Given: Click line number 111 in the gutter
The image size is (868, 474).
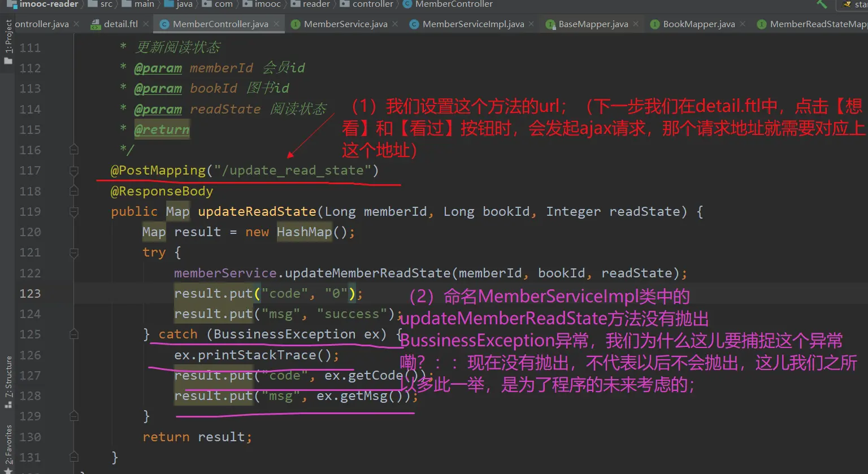Looking at the screenshot, I should click(30, 48).
